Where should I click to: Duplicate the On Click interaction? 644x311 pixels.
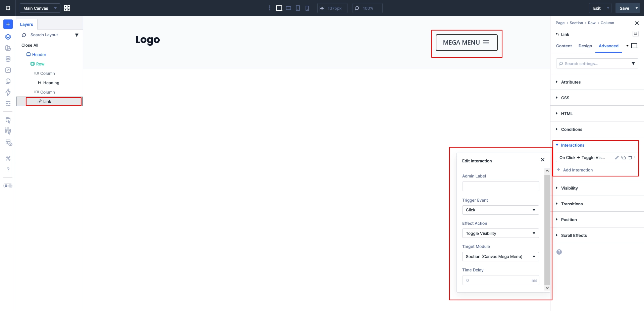tap(624, 158)
